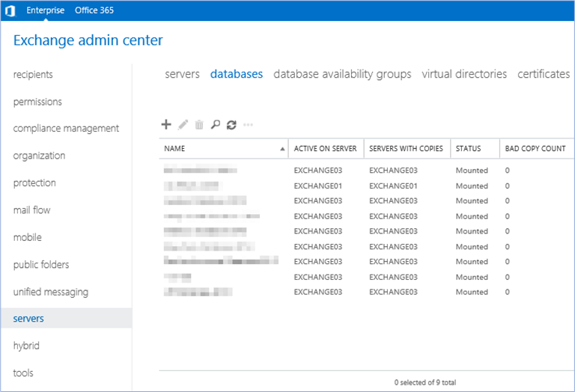Viewport: 575px width, 392px height.
Task: Click ACTIVE ON SERVER column header
Action: [325, 149]
